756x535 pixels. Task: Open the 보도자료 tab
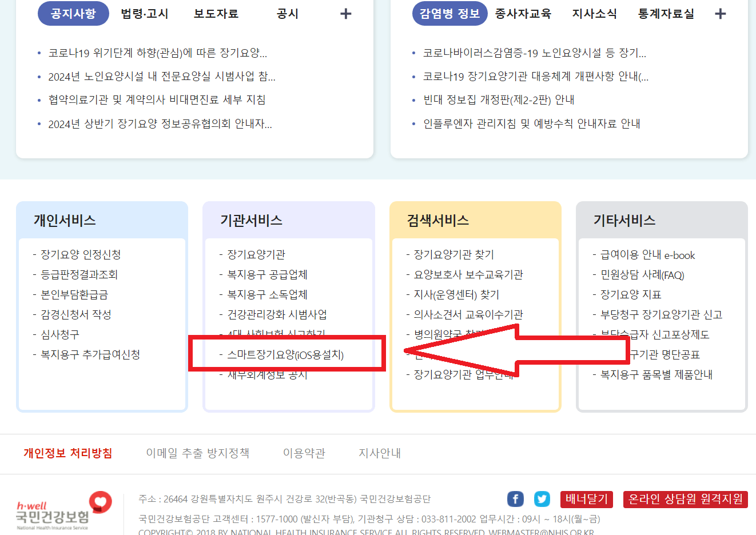(x=215, y=13)
